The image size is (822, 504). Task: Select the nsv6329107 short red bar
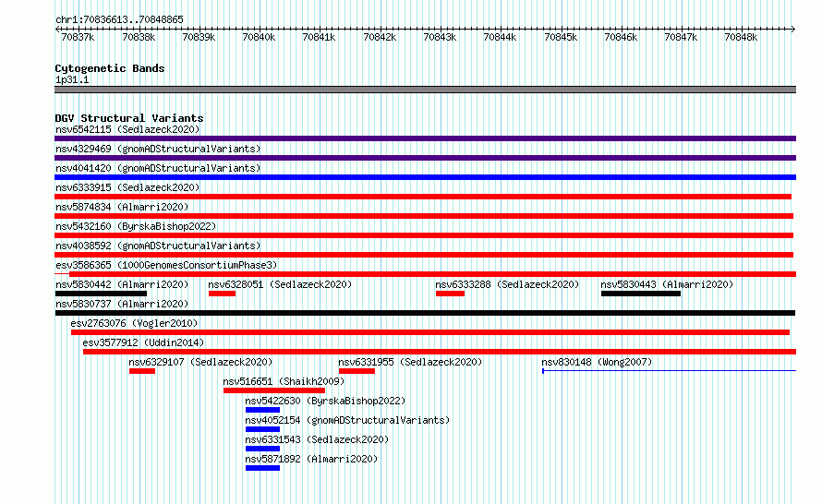(x=142, y=371)
